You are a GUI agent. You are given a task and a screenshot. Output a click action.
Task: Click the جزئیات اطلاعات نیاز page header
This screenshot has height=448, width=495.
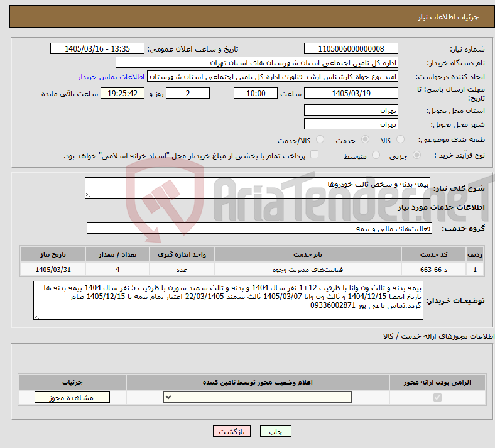449,17
